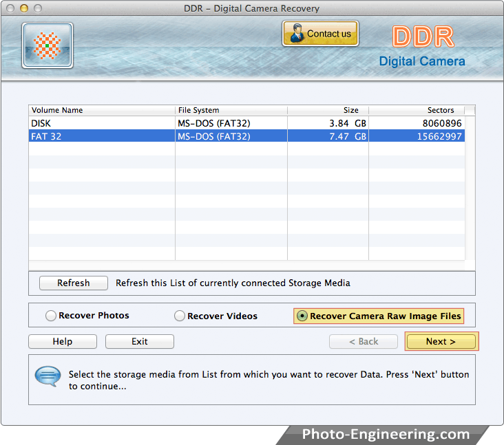Continue with the Next button
This screenshot has width=504, height=445.
(x=441, y=341)
